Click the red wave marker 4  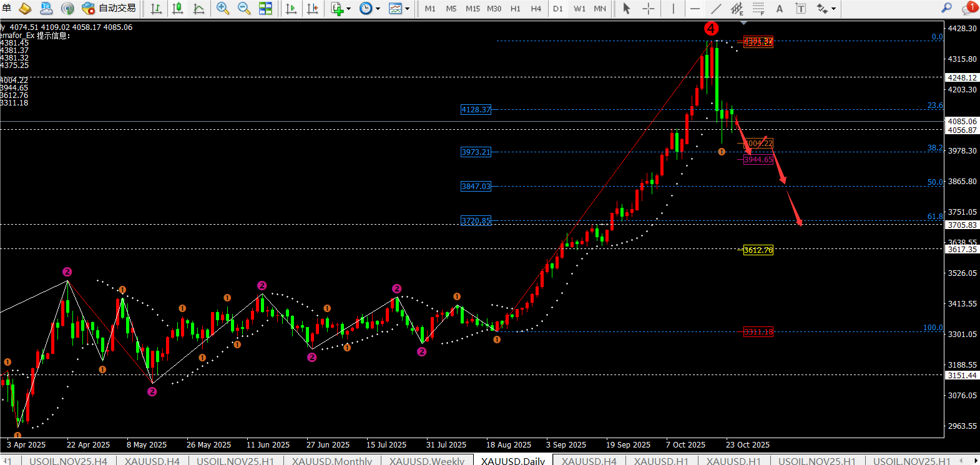pyautogui.click(x=710, y=28)
